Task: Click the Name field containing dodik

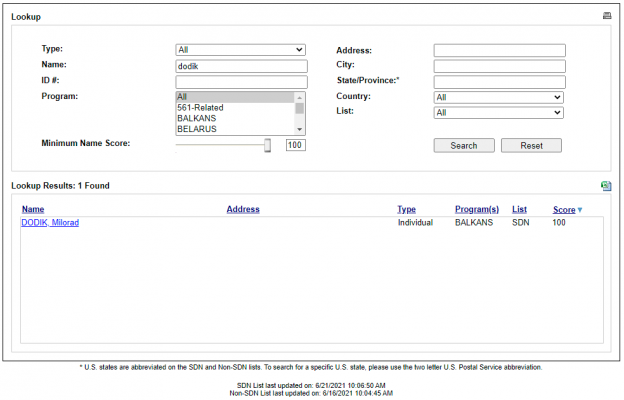Action: pos(240,66)
